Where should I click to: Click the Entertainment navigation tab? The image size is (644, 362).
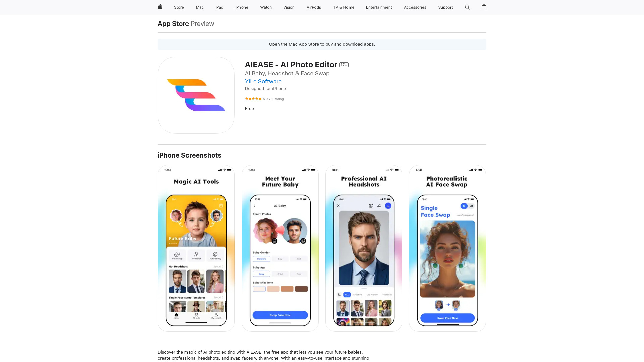pos(379,7)
